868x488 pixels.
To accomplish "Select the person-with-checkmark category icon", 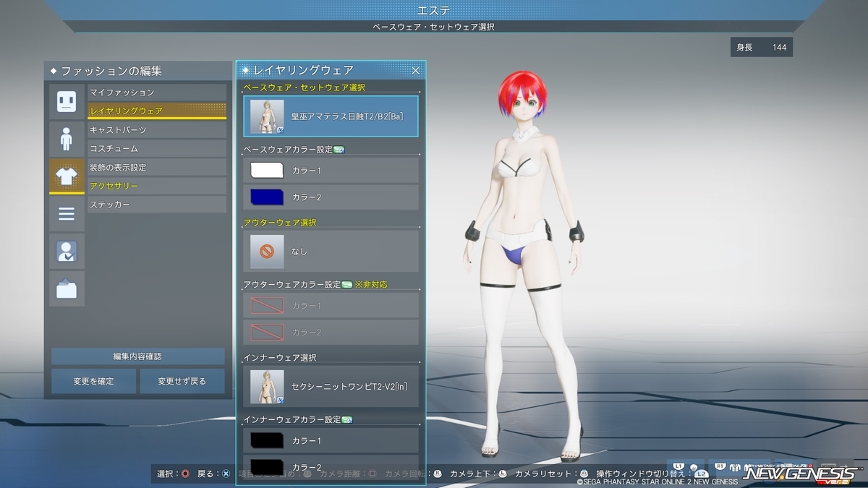I will (67, 252).
